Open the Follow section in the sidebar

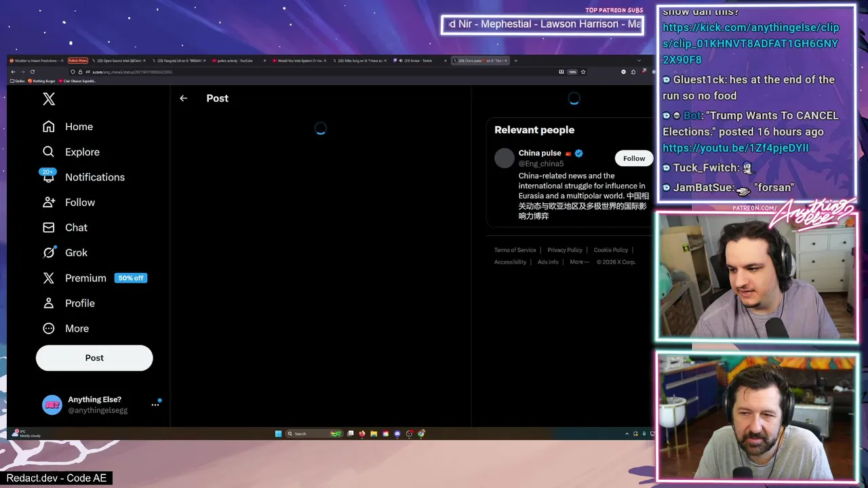[x=68, y=202]
